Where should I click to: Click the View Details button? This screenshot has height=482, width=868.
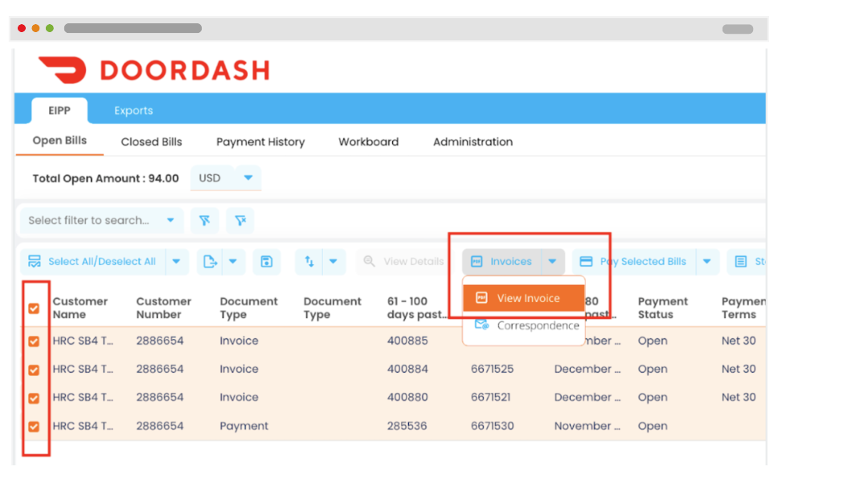404,261
